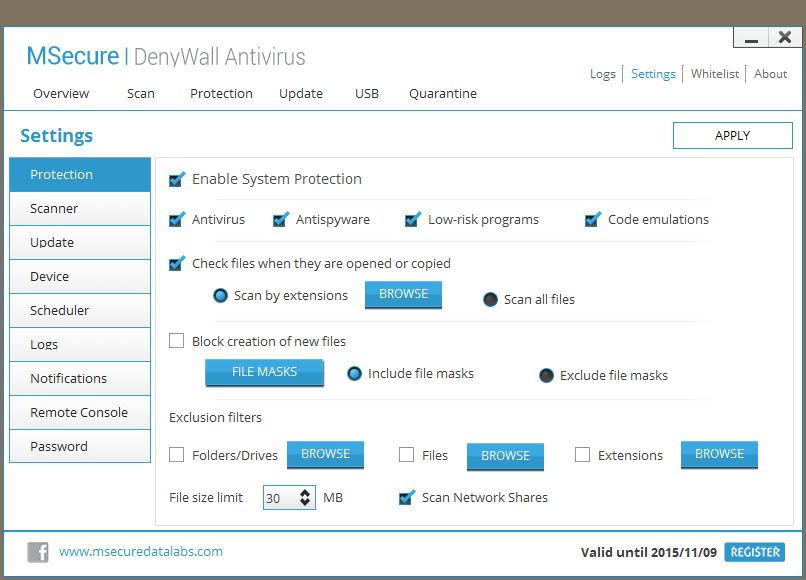This screenshot has height=580, width=806.
Task: Select Scan all files radio button
Action: coord(490,299)
